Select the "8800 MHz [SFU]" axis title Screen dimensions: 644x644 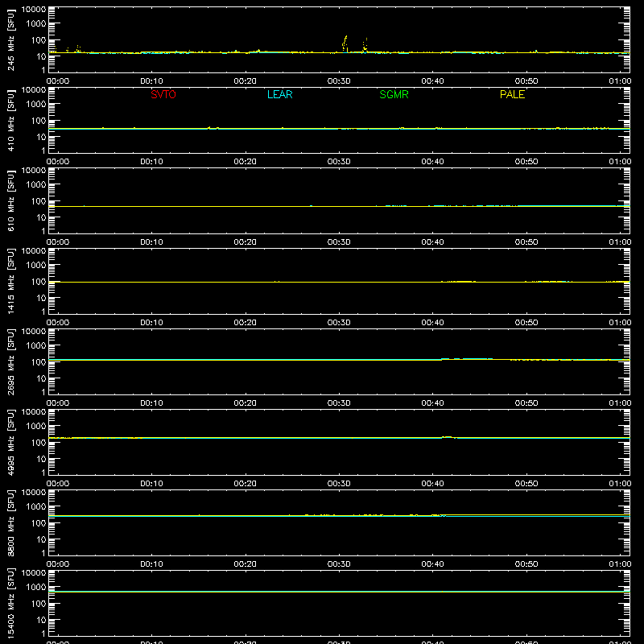[10, 522]
